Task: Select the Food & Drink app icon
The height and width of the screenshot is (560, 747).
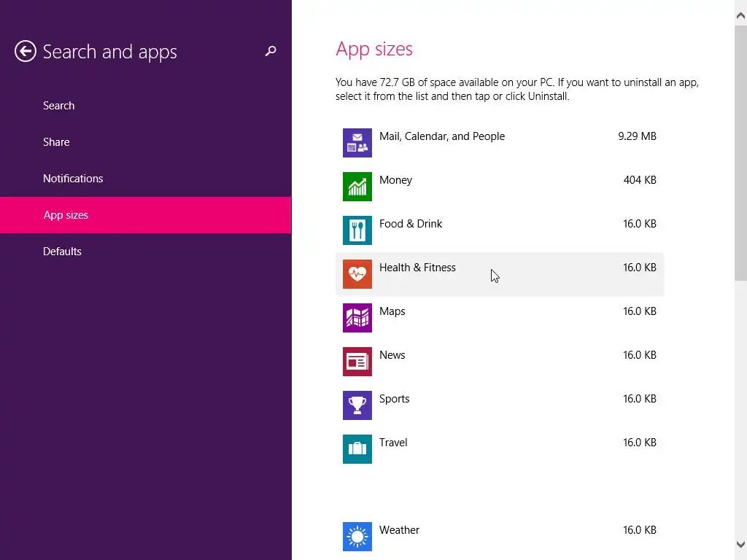Action: (357, 230)
